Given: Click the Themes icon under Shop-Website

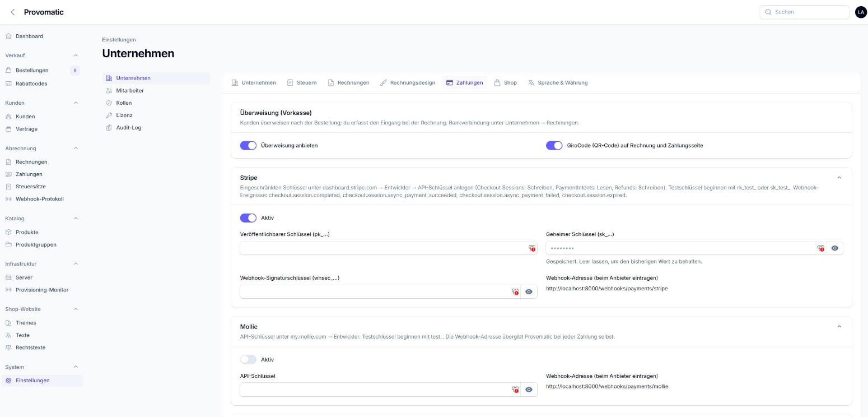Looking at the screenshot, I should 8,323.
